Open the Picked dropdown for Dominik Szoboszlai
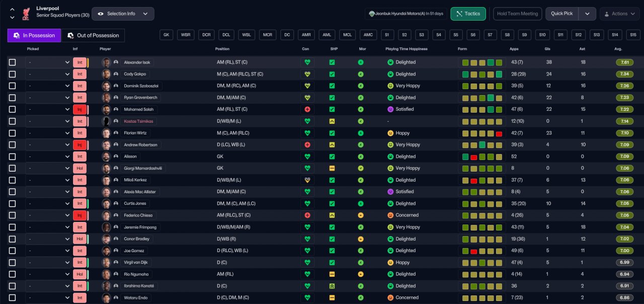644x304 pixels. (x=49, y=86)
